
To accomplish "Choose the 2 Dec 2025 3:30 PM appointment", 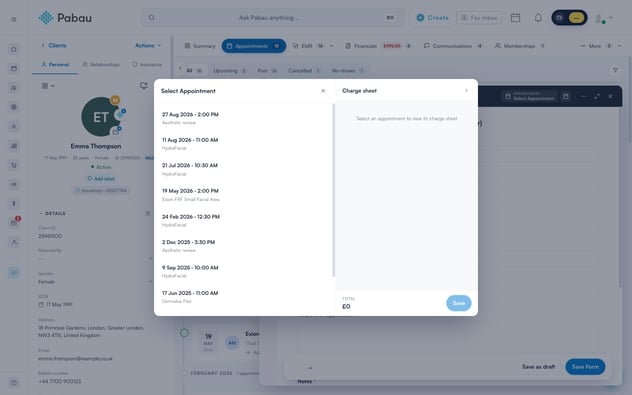I will (x=244, y=246).
